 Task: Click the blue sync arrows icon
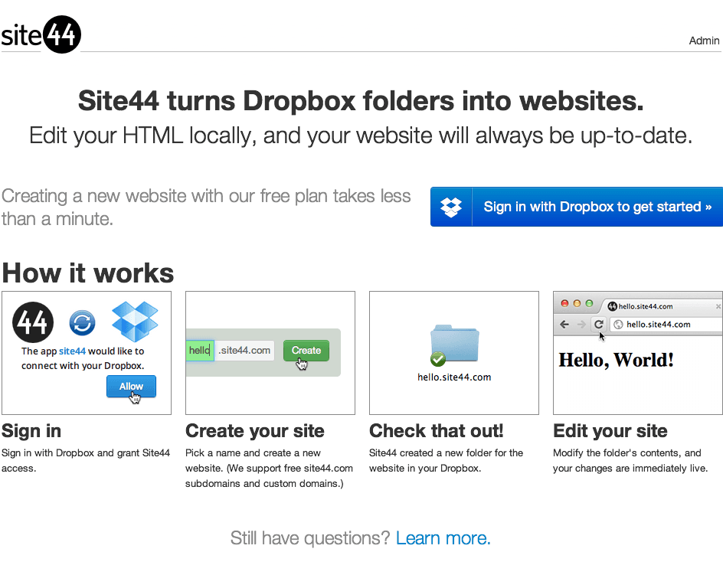pyautogui.click(x=83, y=322)
